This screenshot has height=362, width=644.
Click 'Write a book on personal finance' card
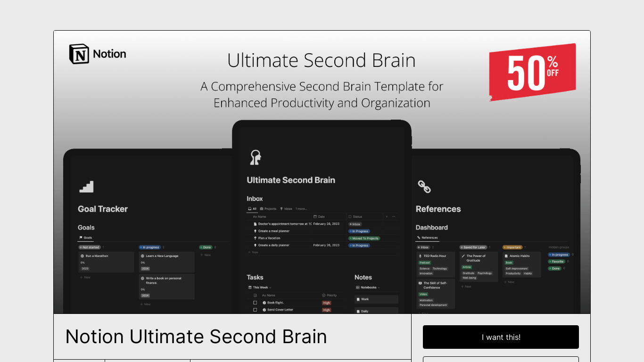point(166,287)
